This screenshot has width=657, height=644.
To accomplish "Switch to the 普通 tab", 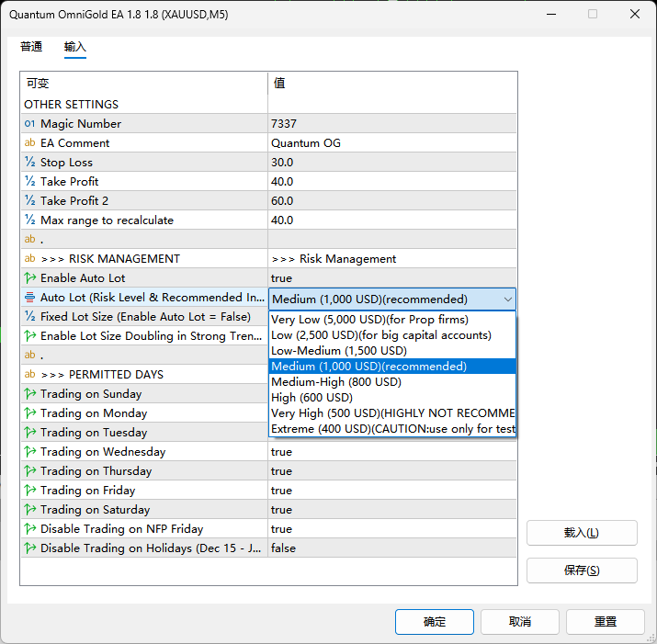I will tap(31, 47).
